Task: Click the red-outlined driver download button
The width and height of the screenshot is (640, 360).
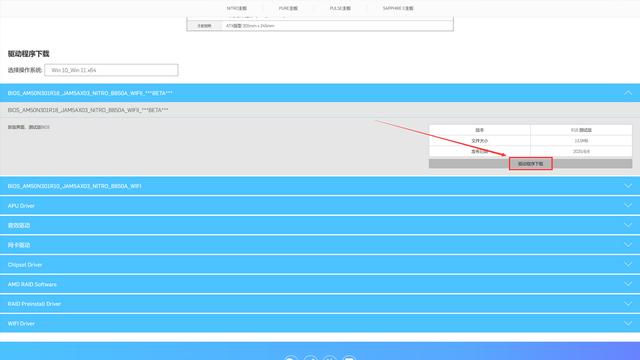Action: (x=531, y=164)
